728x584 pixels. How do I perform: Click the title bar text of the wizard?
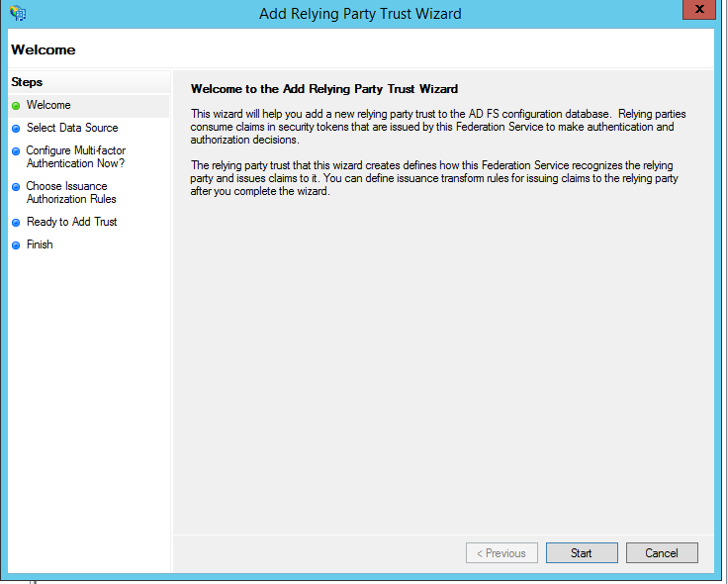(x=360, y=14)
